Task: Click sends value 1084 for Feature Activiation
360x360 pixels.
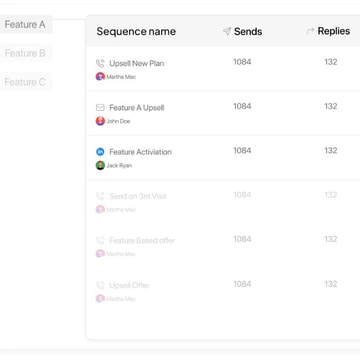Action: [242, 151]
